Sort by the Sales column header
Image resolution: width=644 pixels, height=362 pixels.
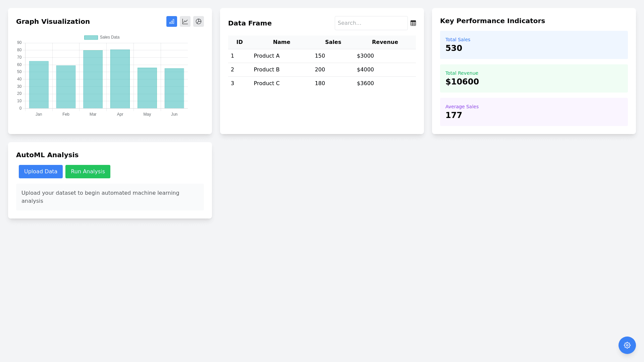333,42
